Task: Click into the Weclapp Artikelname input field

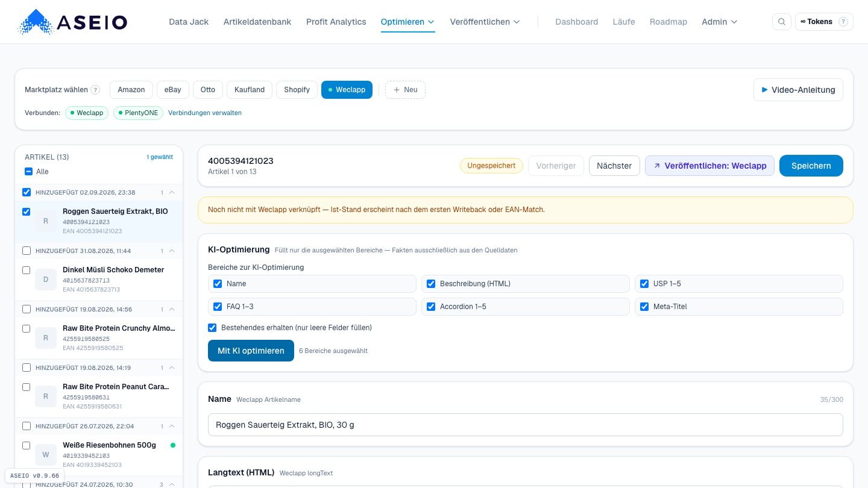Action: tap(526, 425)
